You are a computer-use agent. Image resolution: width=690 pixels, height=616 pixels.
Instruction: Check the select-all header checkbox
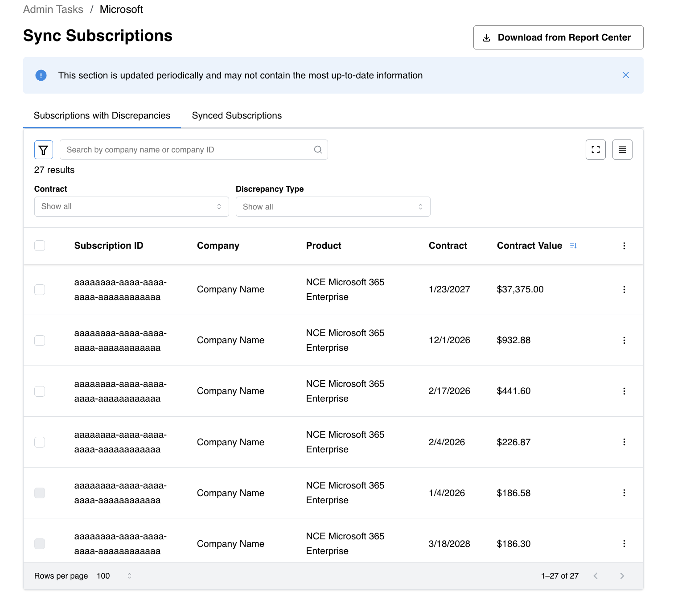tap(40, 246)
